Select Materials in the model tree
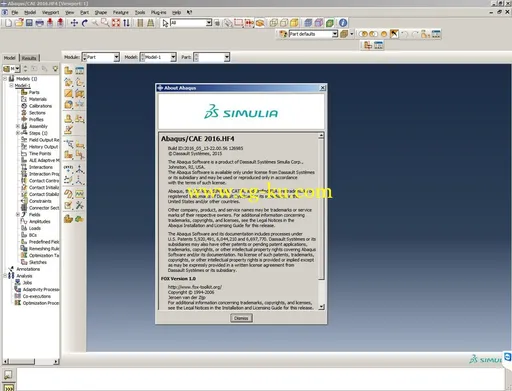 coord(38,99)
